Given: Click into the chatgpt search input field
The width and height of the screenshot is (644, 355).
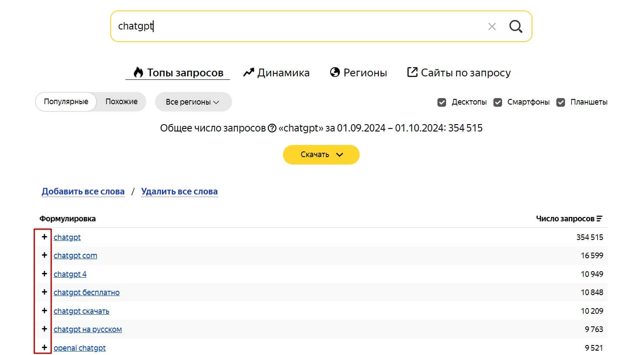Looking at the screenshot, I should 295,26.
